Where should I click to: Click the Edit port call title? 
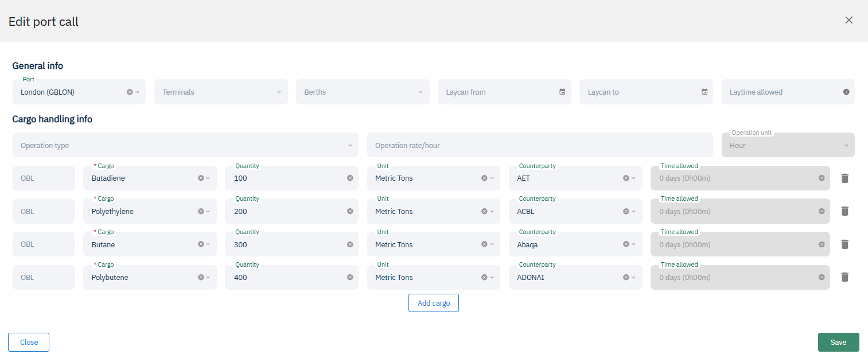click(44, 22)
